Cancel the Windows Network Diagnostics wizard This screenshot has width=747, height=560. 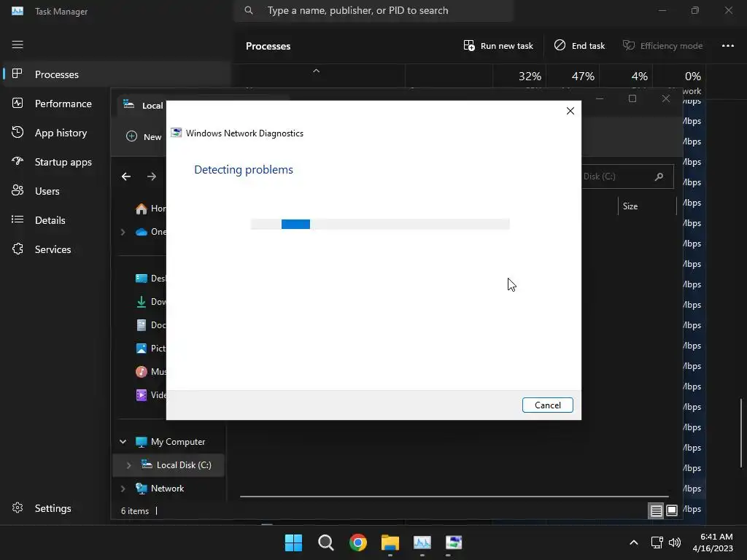(x=547, y=405)
